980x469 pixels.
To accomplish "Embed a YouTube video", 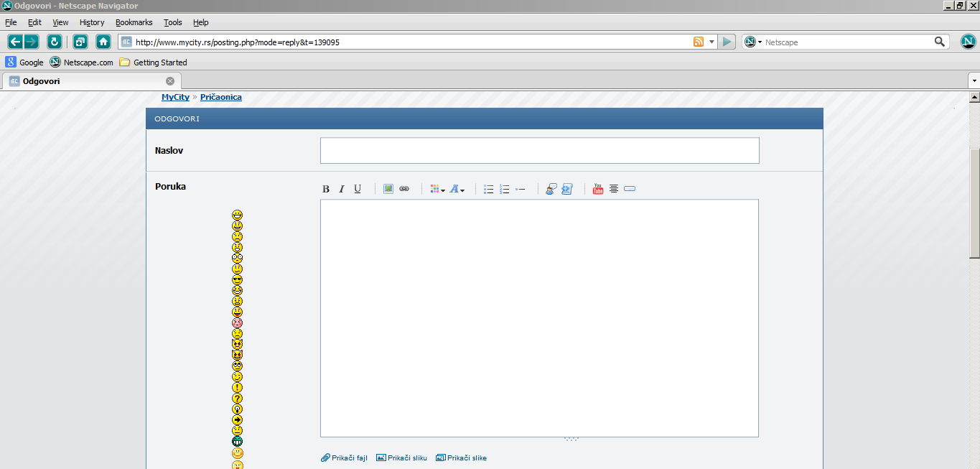I will [x=598, y=189].
